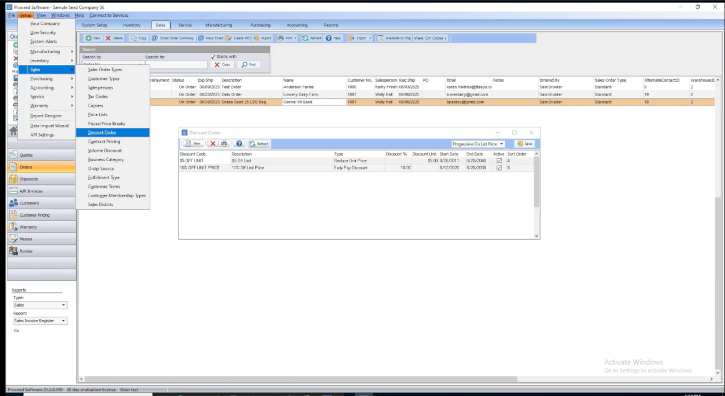Expand the Purchasing submenu in Setup menu
This screenshot has width=725, height=396.
coord(47,79)
